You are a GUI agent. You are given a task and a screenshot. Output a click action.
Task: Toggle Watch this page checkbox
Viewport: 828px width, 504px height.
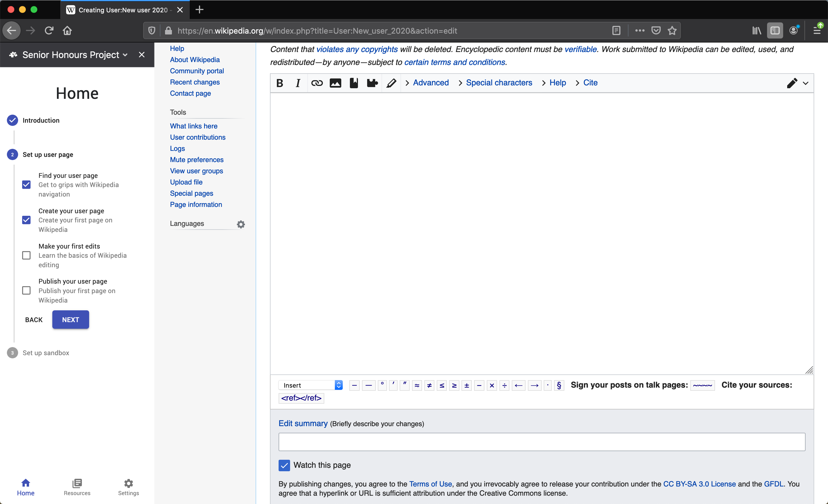pyautogui.click(x=284, y=465)
